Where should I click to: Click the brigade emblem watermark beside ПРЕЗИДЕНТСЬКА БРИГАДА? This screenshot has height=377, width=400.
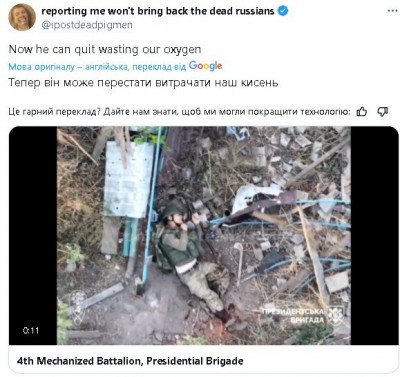pyautogui.click(x=335, y=315)
